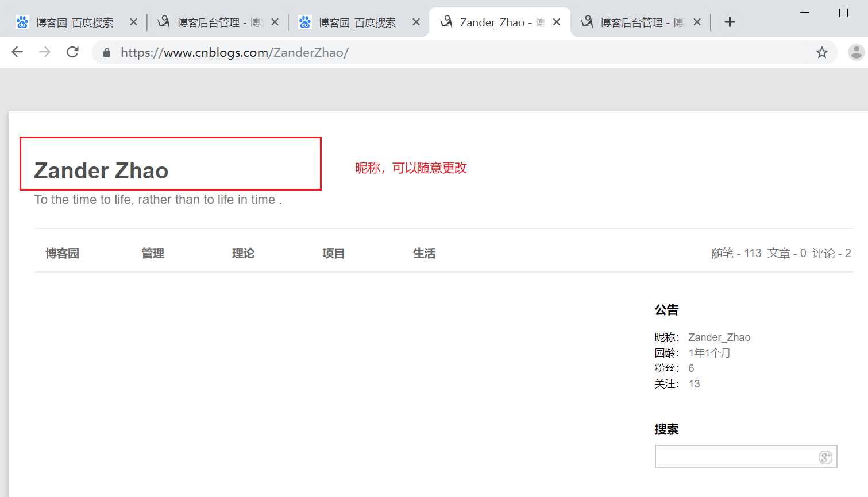
Task: Close the first 博客后台管理 tab
Action: click(275, 22)
